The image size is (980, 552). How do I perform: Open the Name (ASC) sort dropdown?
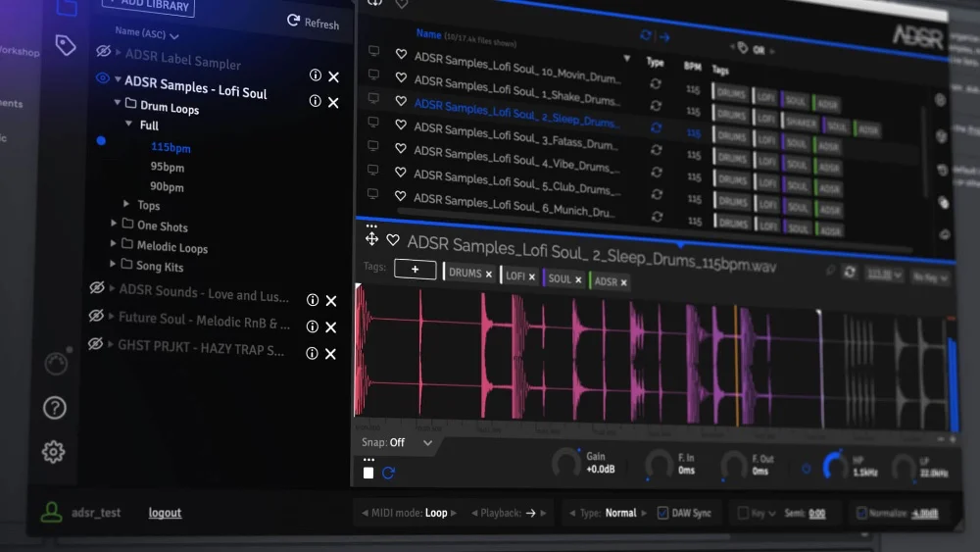point(146,33)
